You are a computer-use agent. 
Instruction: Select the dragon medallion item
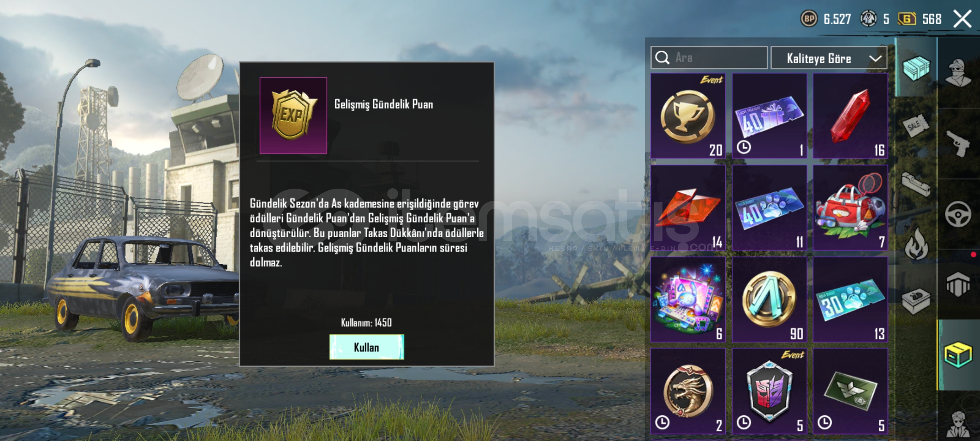[x=688, y=391]
